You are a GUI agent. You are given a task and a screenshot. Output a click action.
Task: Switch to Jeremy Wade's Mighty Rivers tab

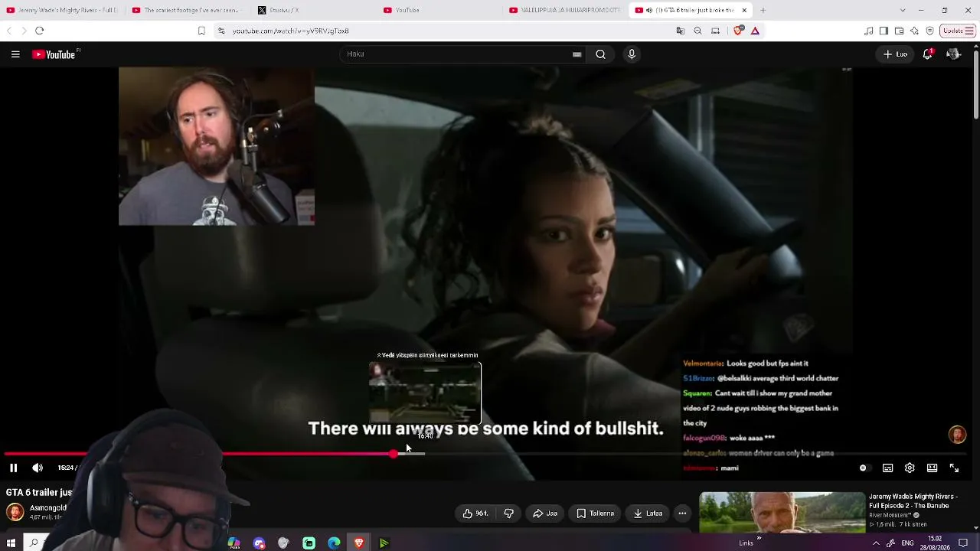point(63,10)
